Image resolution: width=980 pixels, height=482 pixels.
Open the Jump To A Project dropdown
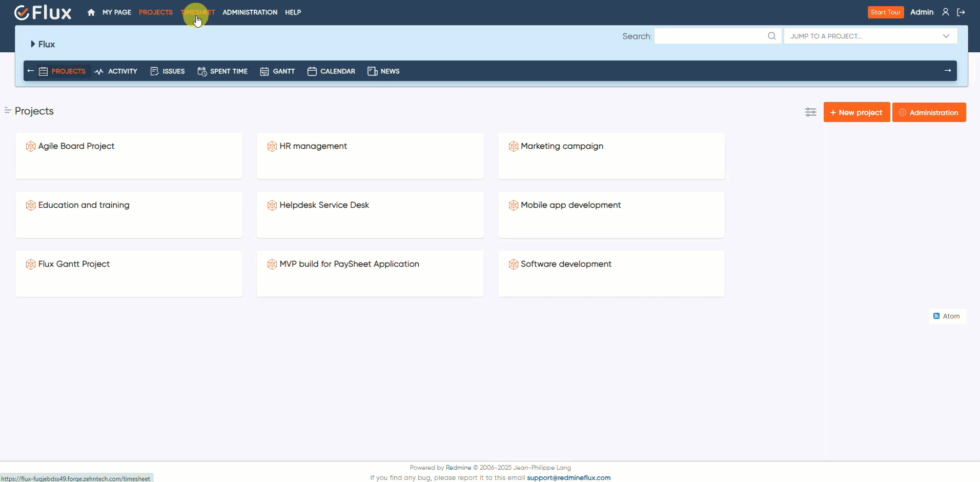(x=870, y=36)
